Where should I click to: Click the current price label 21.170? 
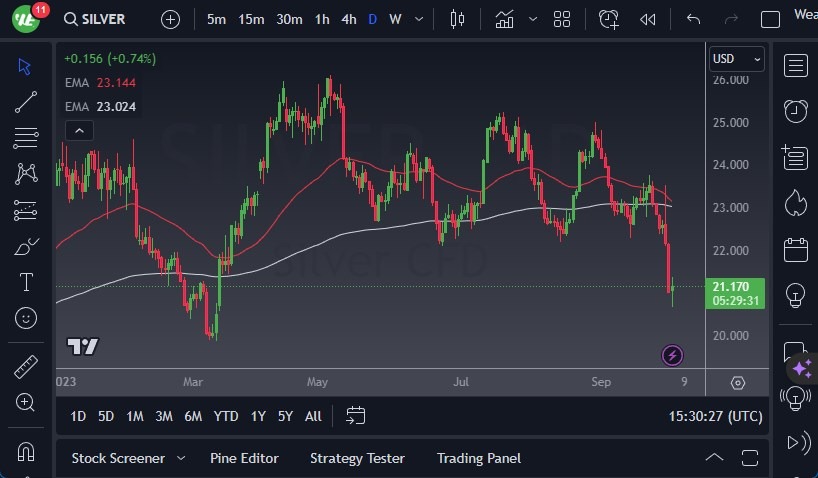click(736, 287)
